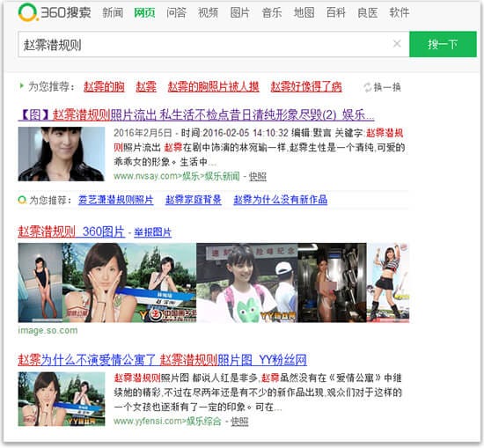Open the result title ending in YY粉丝网
This screenshot has width=484, height=448.
[x=163, y=360]
